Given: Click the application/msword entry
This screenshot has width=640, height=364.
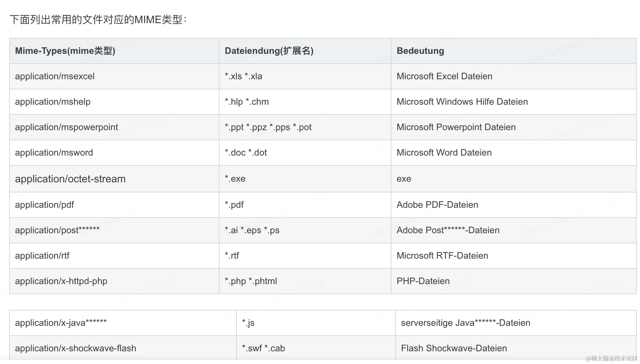Looking at the screenshot, I should pyautogui.click(x=54, y=153).
